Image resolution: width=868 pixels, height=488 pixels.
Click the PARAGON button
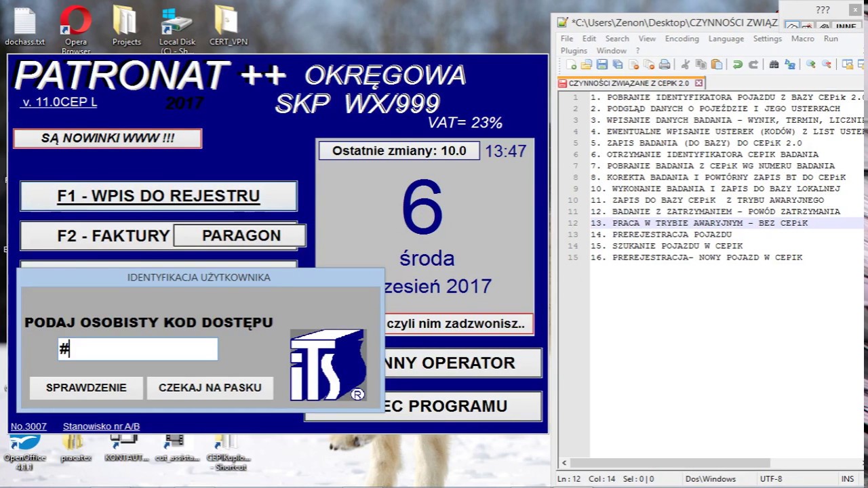pyautogui.click(x=240, y=235)
